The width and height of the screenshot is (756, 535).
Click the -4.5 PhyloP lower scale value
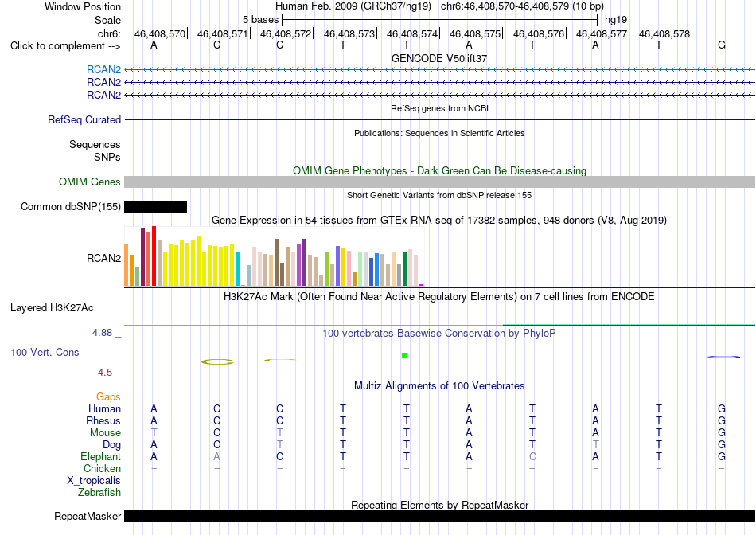pos(103,373)
